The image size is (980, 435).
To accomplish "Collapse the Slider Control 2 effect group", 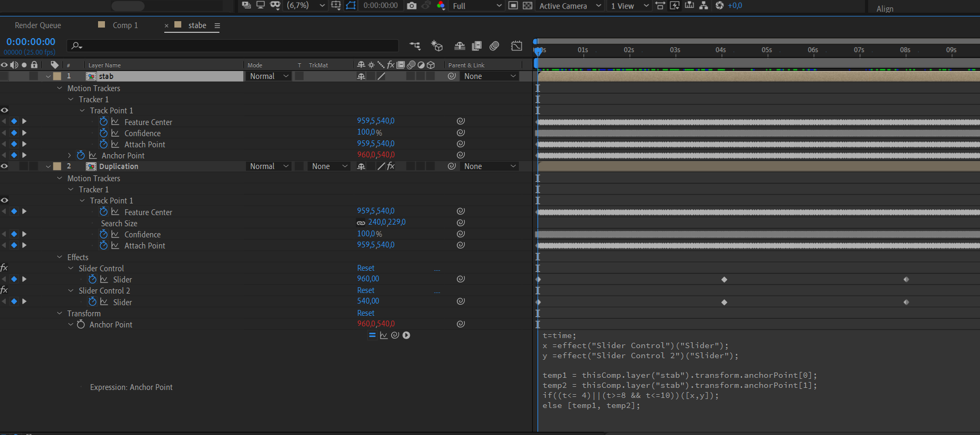I will click(71, 291).
